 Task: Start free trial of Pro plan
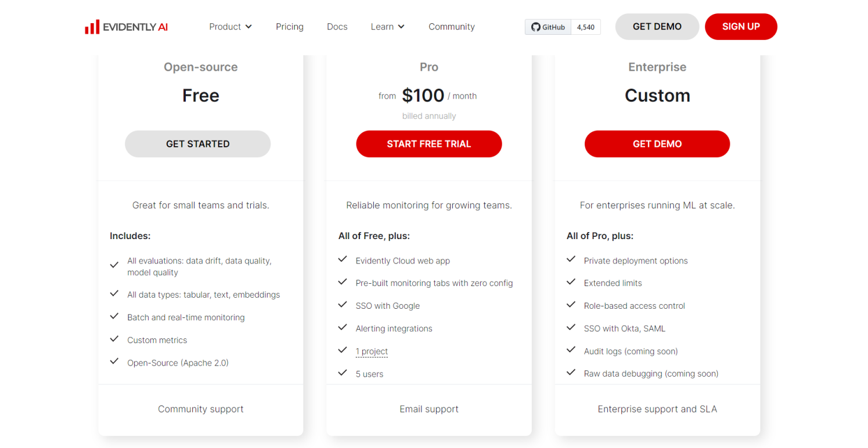[x=429, y=144]
